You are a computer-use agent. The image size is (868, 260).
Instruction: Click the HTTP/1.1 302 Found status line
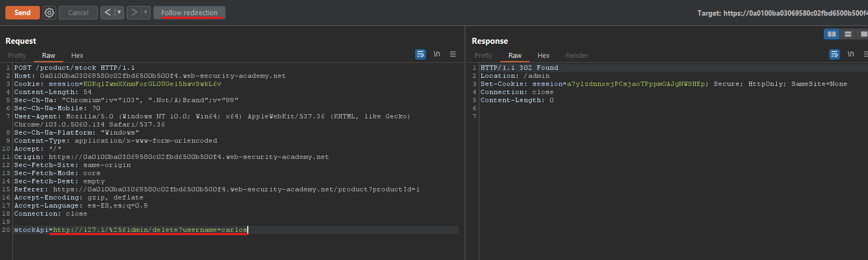coord(519,68)
